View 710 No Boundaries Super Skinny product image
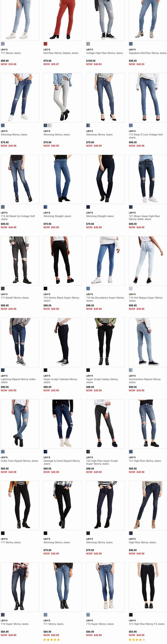 105,261
